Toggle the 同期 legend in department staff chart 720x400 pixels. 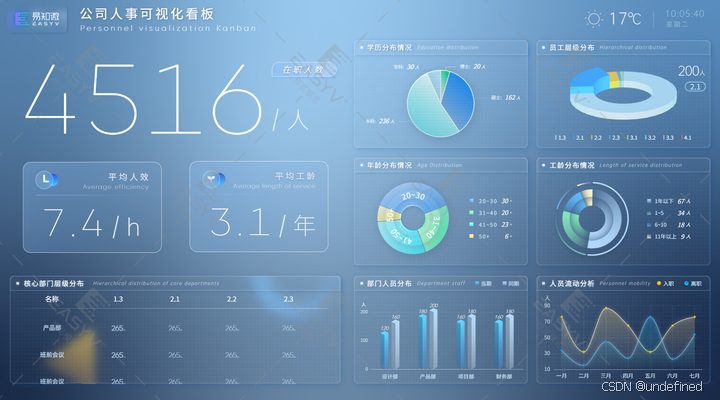point(511,283)
